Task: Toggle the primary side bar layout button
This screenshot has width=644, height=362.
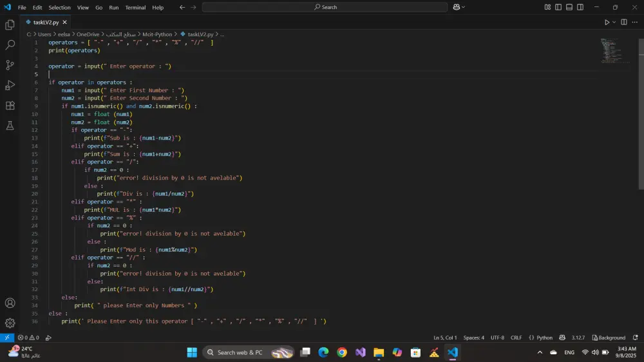Action: click(x=558, y=7)
